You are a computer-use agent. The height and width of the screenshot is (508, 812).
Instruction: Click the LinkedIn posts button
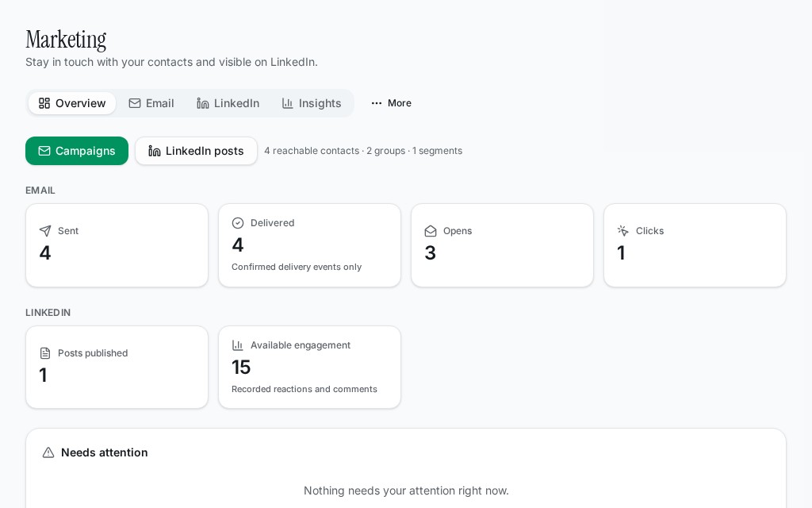pos(197,151)
